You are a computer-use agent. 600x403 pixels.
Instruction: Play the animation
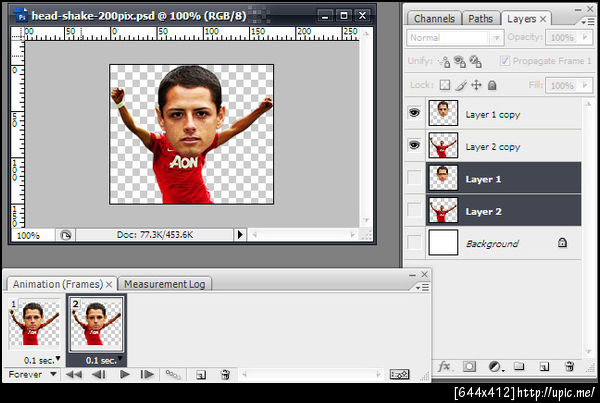tap(125, 374)
